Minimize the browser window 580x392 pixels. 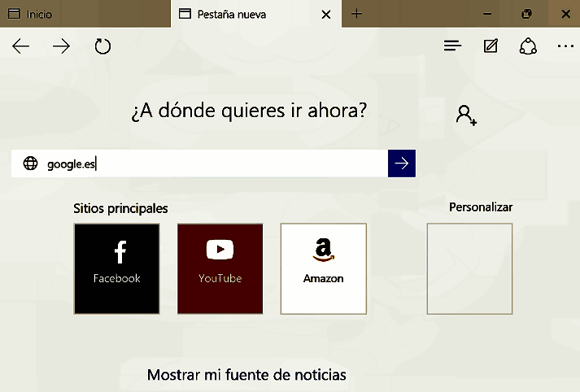click(487, 14)
